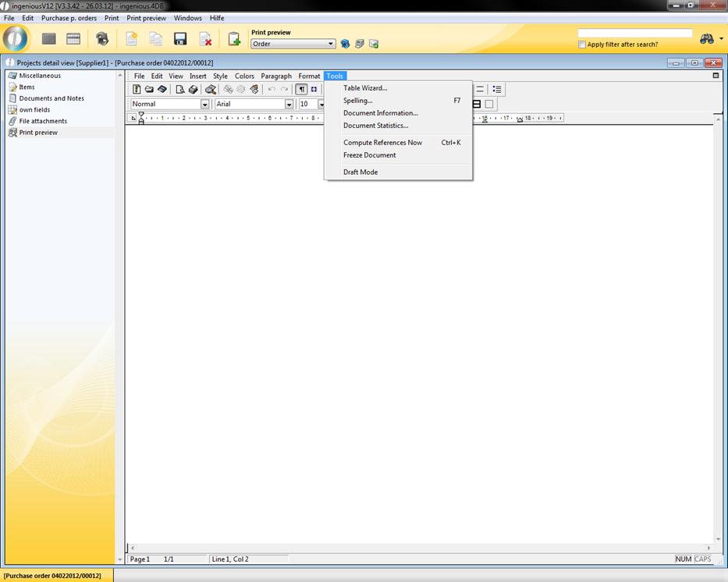Click the round ingenious logo button
728x582 pixels.
(x=15, y=39)
